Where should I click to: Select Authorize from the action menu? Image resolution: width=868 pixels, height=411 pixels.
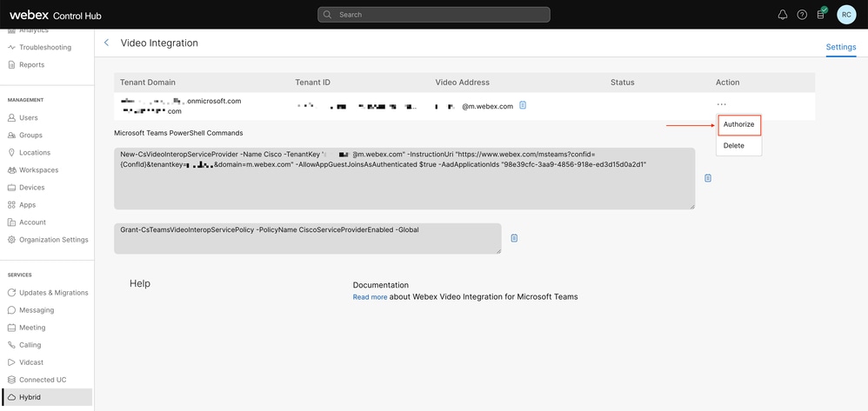739,124
